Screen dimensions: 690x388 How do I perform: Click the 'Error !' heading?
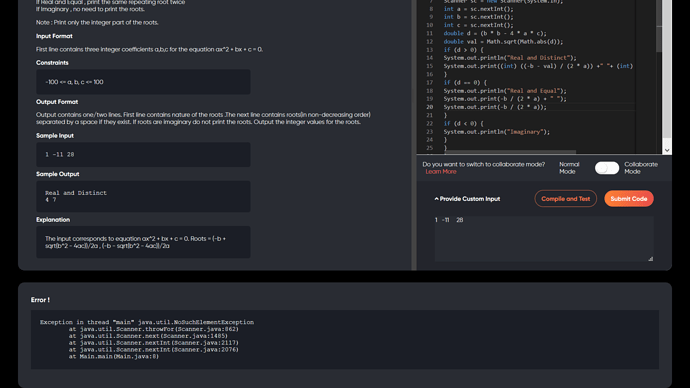point(40,300)
